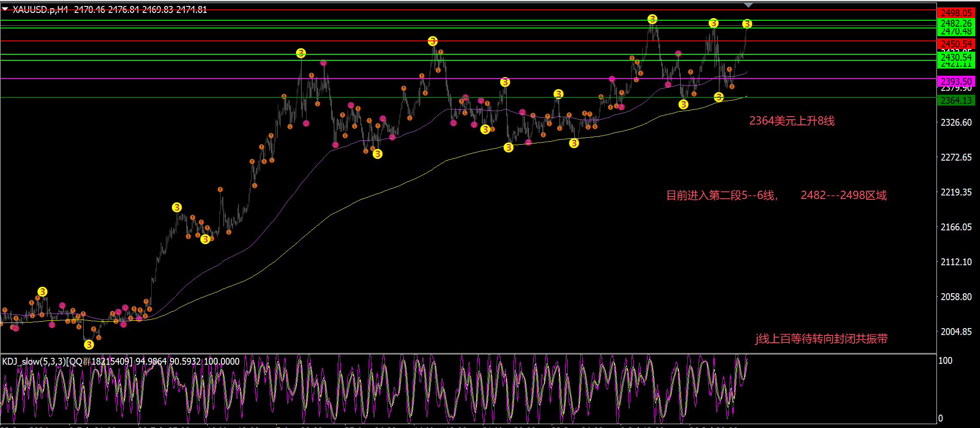Screen dimensions: 980x428
Task: Select the annotation '2364美元上升8线'
Action: tap(792, 121)
